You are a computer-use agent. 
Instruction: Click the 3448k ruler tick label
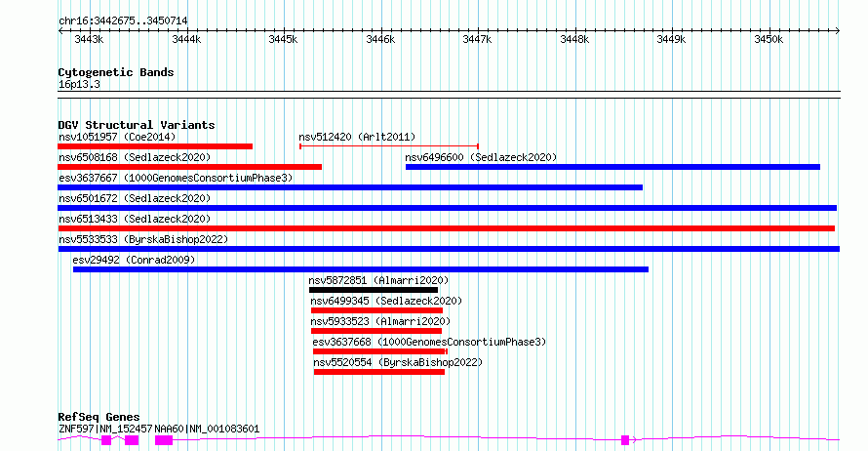tap(574, 40)
